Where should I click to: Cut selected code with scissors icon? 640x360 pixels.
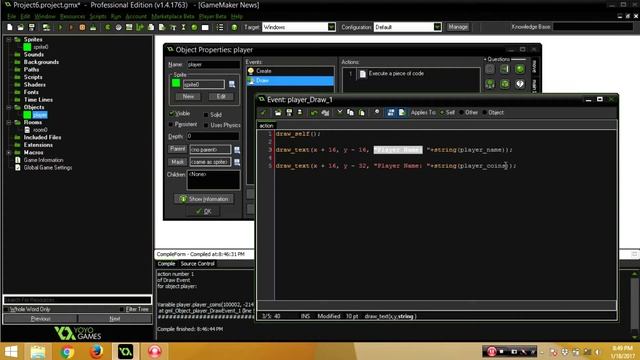[x=340, y=112]
